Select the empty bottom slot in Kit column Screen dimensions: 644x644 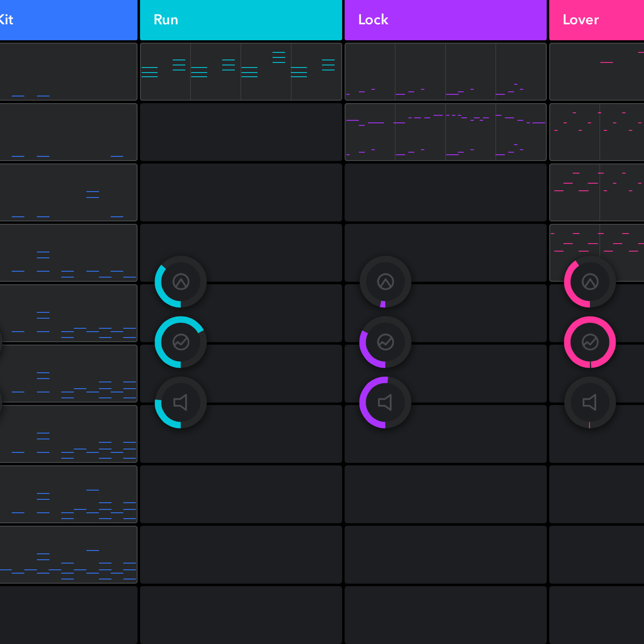pos(69,615)
